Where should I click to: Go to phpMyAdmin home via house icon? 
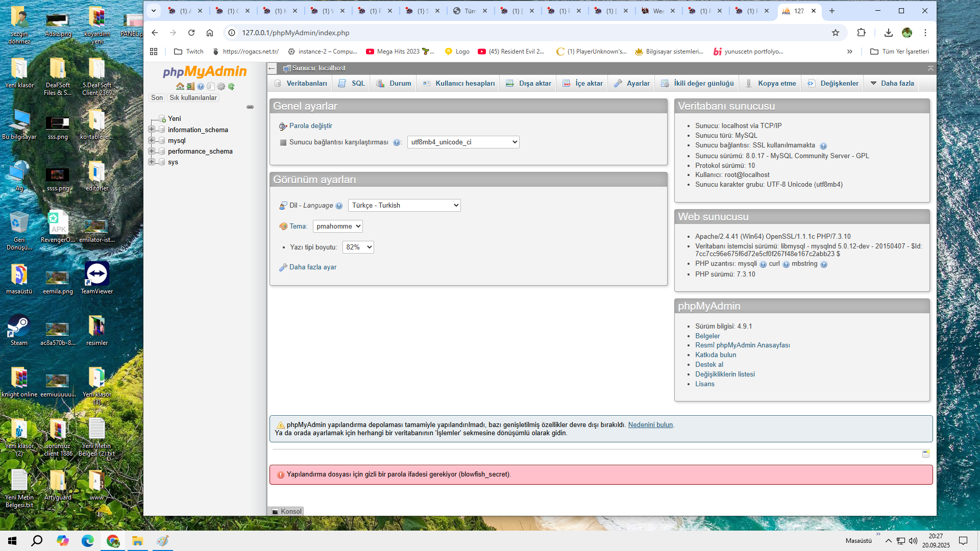coord(180,86)
